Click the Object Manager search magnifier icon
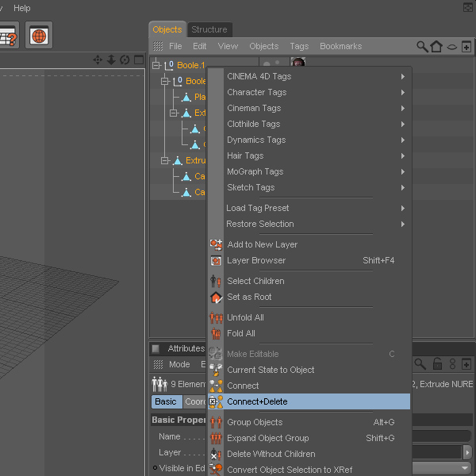Screen dimensions: 476x476 point(422,47)
